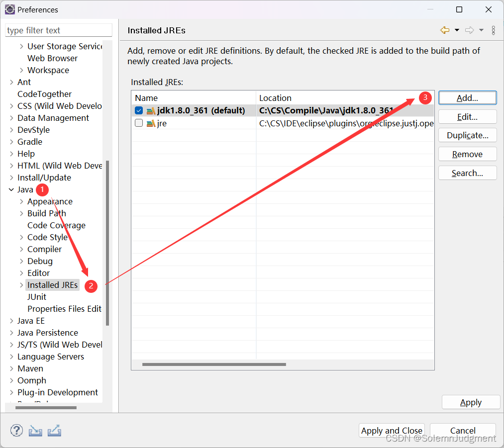Expand the Maven tree node
Screen dimensions: 504x448
click(x=11, y=368)
